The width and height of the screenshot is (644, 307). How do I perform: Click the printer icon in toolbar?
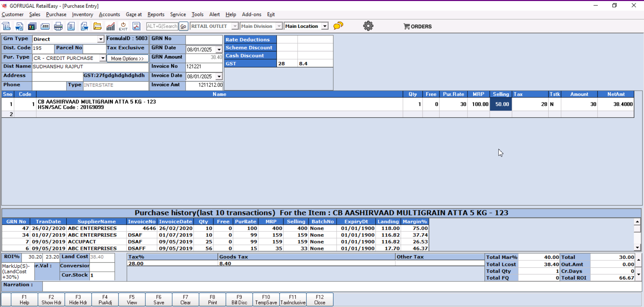[58, 26]
